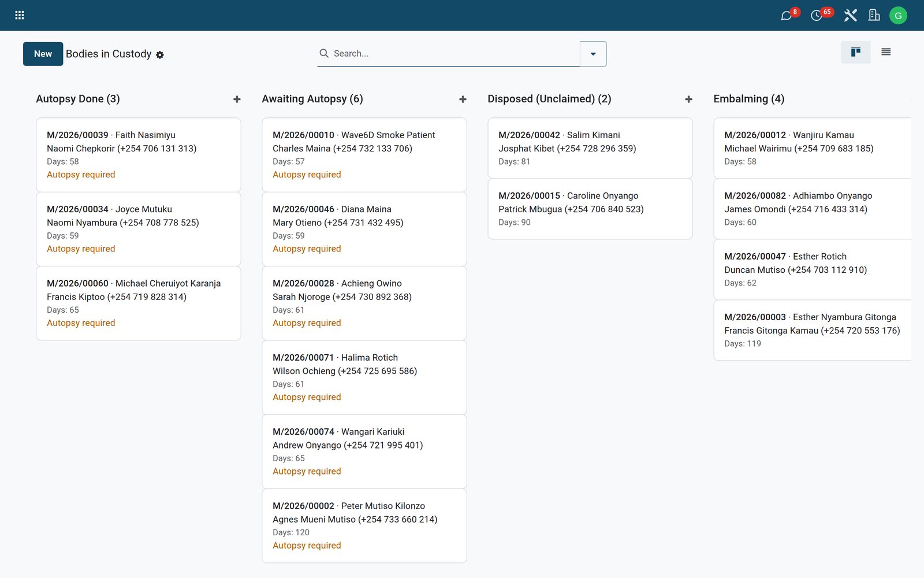The height and width of the screenshot is (578, 924).
Task: Open card M/2026/00003 Esther Nyambura Gitonga
Action: pyautogui.click(x=813, y=330)
